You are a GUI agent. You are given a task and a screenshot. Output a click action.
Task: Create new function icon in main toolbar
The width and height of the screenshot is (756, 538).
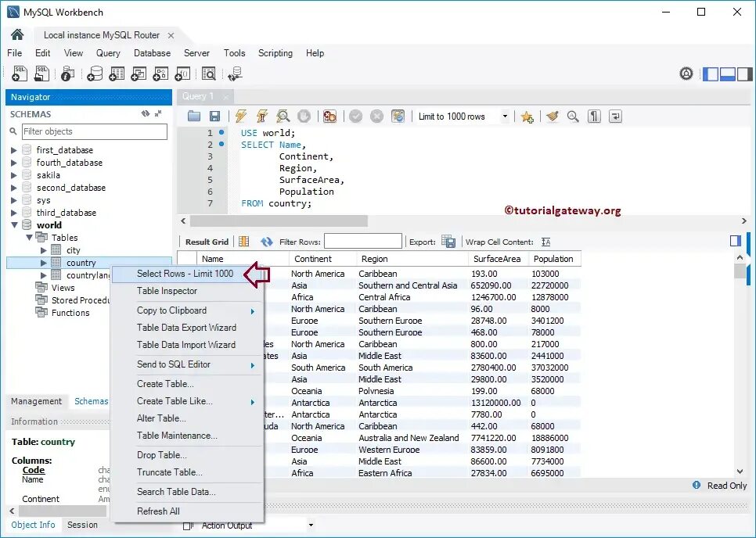click(182, 74)
